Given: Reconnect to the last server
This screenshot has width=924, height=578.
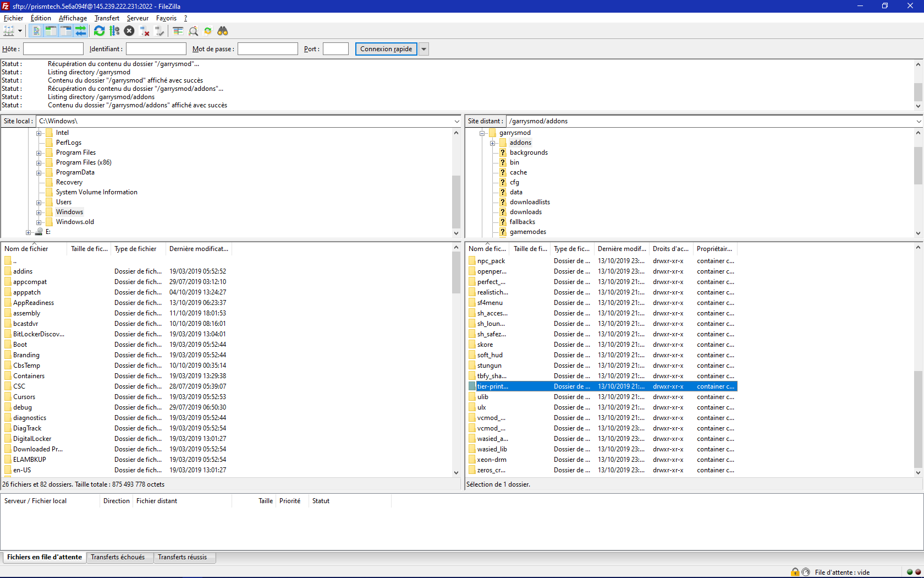Looking at the screenshot, I should [x=159, y=31].
